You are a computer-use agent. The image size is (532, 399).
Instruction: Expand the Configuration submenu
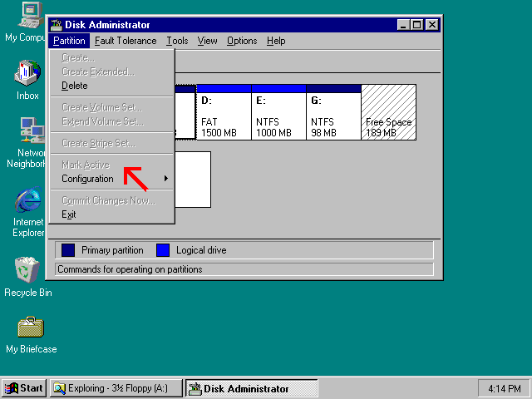point(112,179)
